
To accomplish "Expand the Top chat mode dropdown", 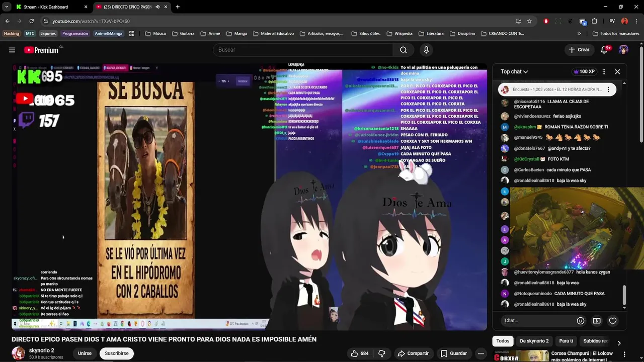I will click(x=514, y=71).
